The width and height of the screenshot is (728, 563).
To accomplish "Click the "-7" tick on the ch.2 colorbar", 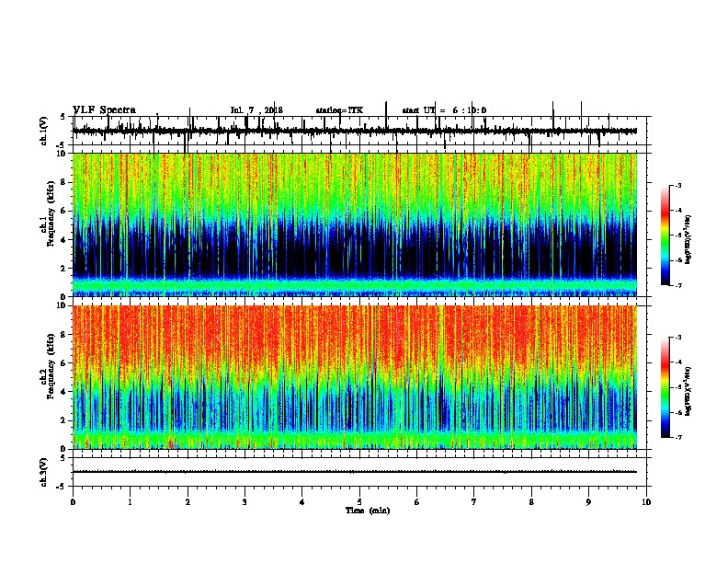I will click(x=678, y=437).
